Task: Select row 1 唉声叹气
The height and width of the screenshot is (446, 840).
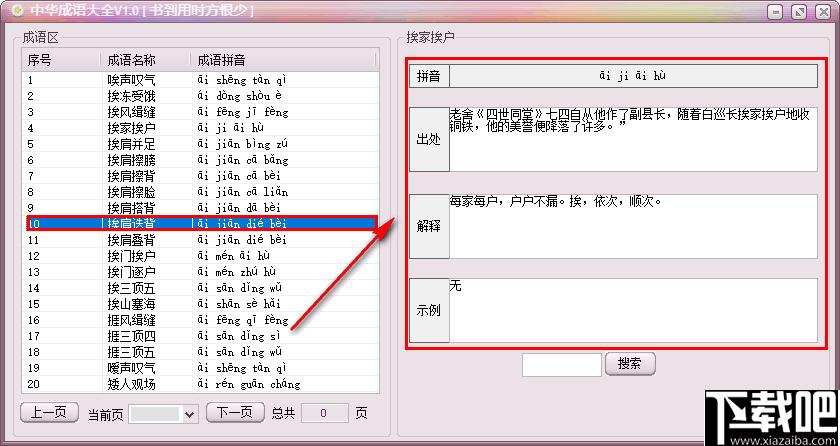Action: [x=200, y=80]
